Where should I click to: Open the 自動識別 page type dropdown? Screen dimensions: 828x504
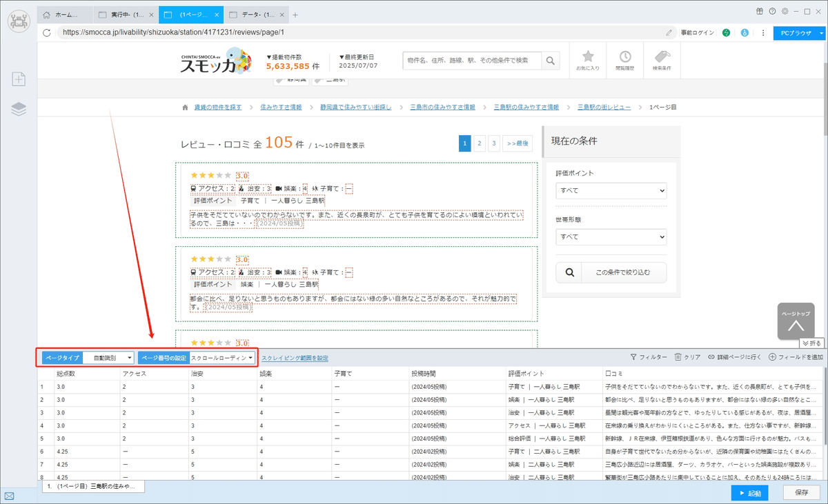[x=108, y=358]
